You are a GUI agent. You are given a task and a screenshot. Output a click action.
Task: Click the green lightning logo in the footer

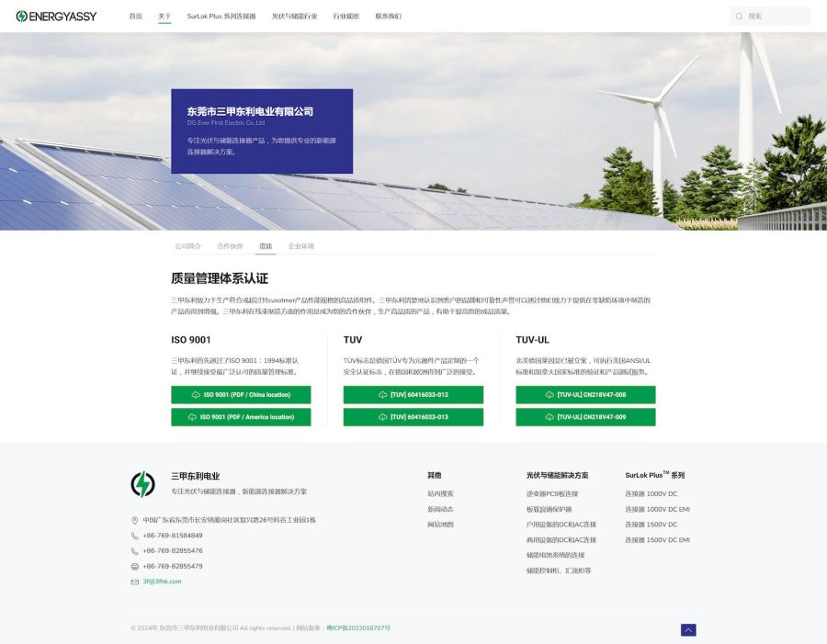142,484
